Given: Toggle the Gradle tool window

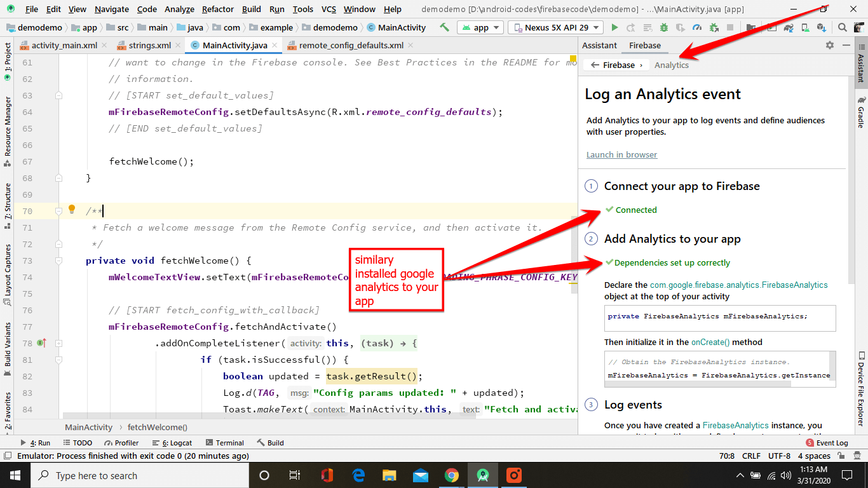Looking at the screenshot, I should (x=861, y=111).
